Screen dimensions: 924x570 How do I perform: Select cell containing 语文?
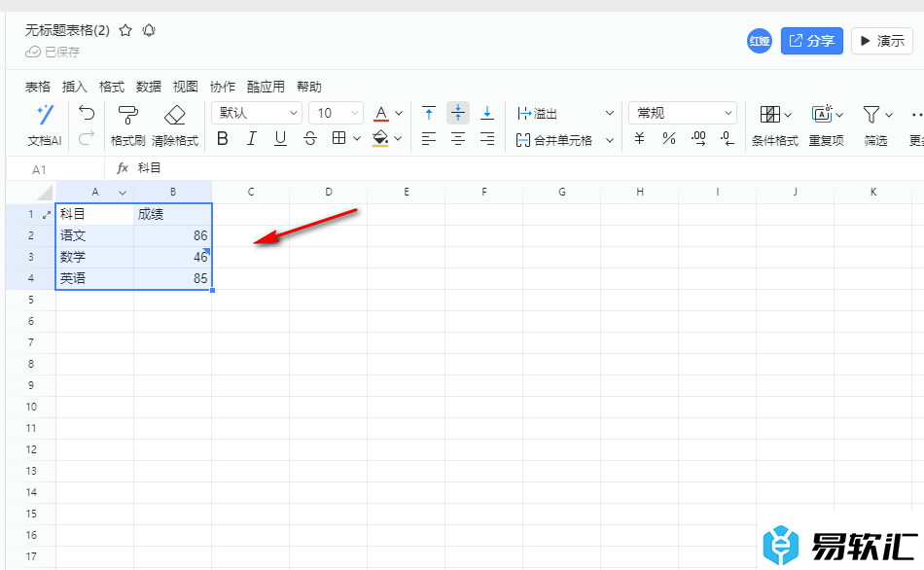95,235
